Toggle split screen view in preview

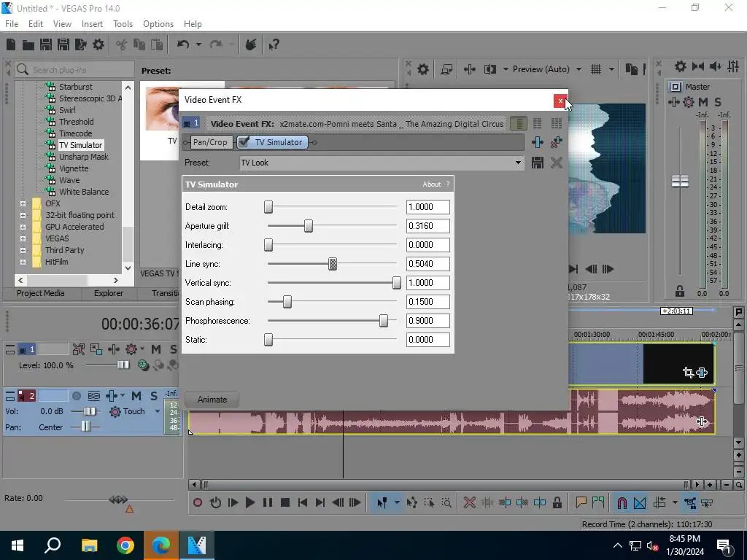pos(489,69)
